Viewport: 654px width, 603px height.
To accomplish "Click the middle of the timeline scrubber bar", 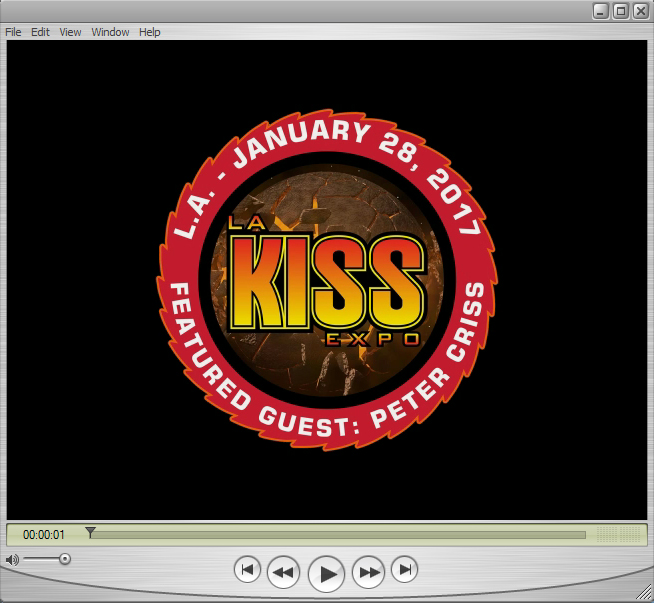I will 336,535.
